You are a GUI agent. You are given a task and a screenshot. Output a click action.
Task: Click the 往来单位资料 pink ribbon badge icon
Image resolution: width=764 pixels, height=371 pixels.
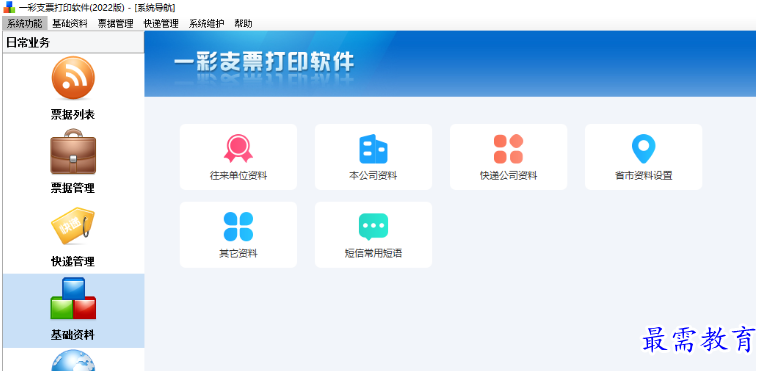pos(238,149)
